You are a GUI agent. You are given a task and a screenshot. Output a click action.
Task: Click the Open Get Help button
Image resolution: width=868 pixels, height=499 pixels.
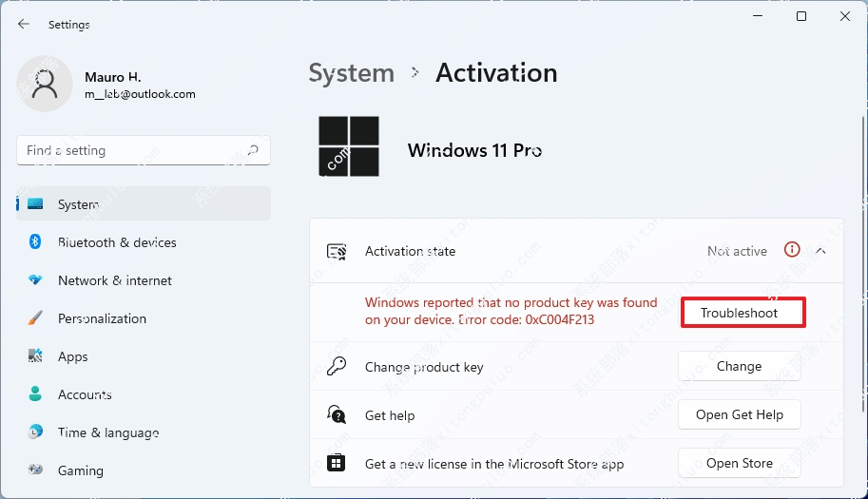tap(739, 415)
